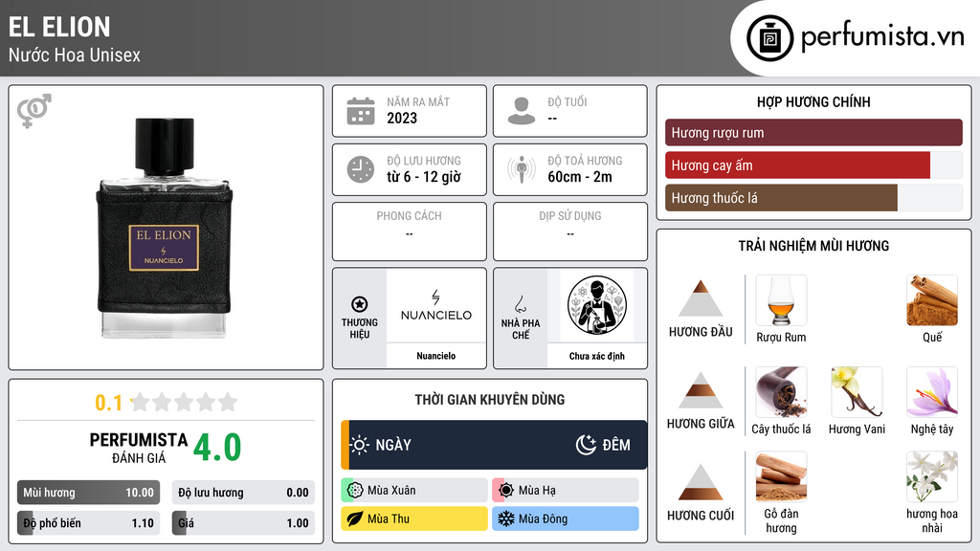Click the Hương Vani note image
This screenshot has height=551, width=980.
click(x=857, y=392)
